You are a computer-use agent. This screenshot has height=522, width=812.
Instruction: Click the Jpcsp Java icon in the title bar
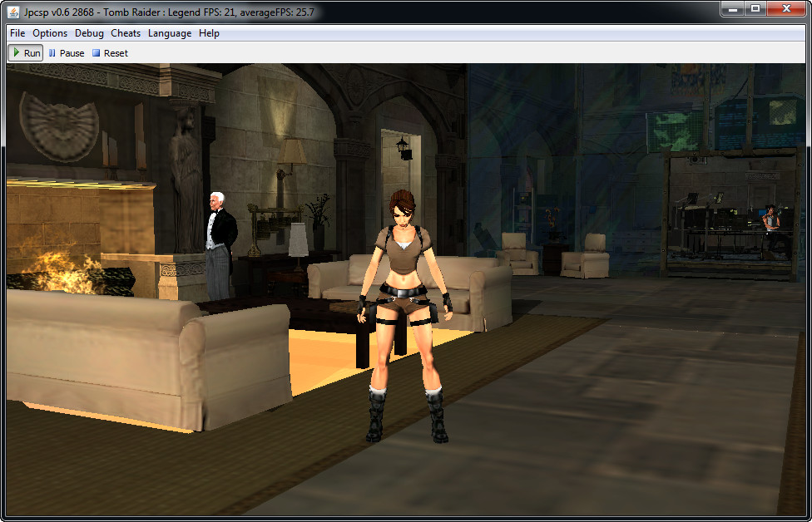coord(13,12)
